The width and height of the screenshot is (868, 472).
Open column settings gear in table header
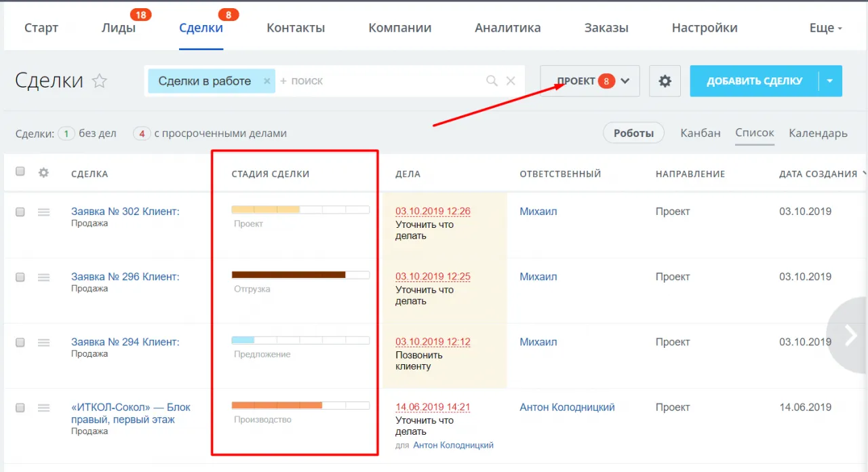43,173
